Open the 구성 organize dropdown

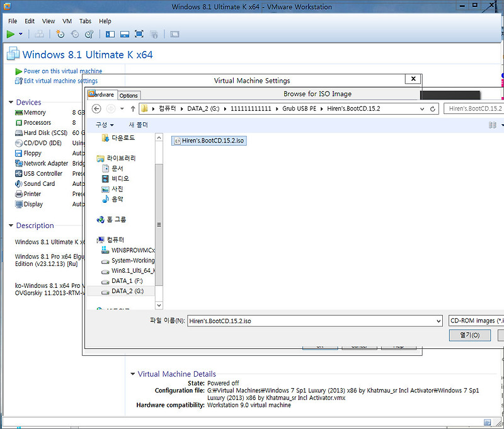point(105,125)
